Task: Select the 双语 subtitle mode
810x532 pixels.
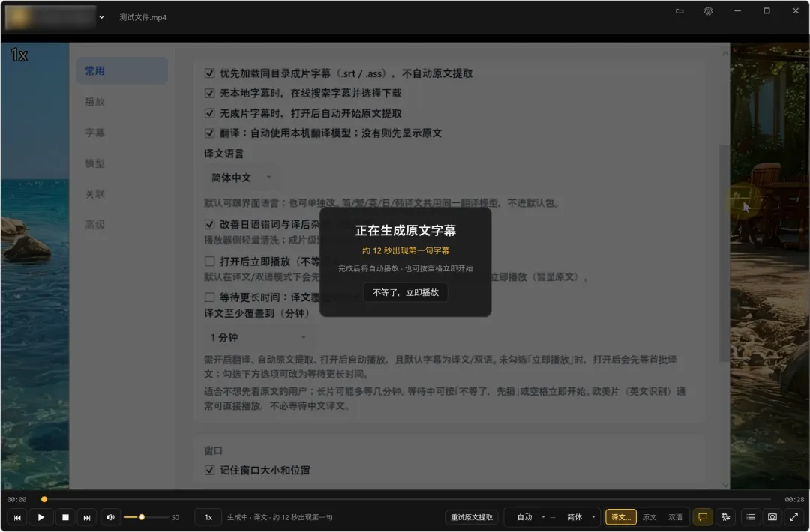Action: (x=675, y=517)
